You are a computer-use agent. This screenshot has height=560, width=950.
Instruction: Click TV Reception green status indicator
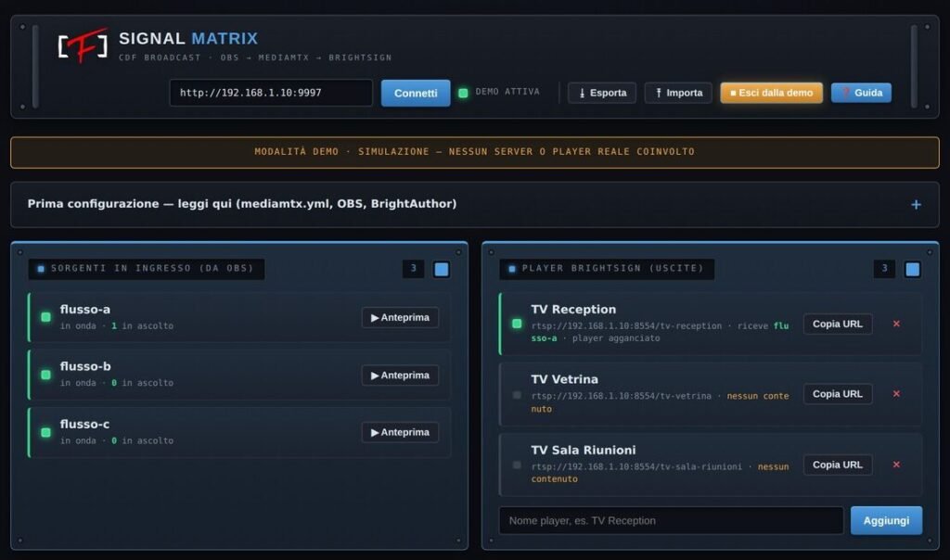pos(517,324)
